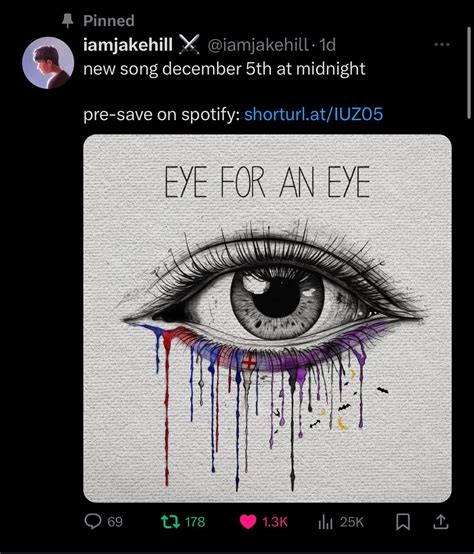Image resolution: width=474 pixels, height=554 pixels.
Task: Click the vertical scrollbar on right
Action: (x=469, y=73)
